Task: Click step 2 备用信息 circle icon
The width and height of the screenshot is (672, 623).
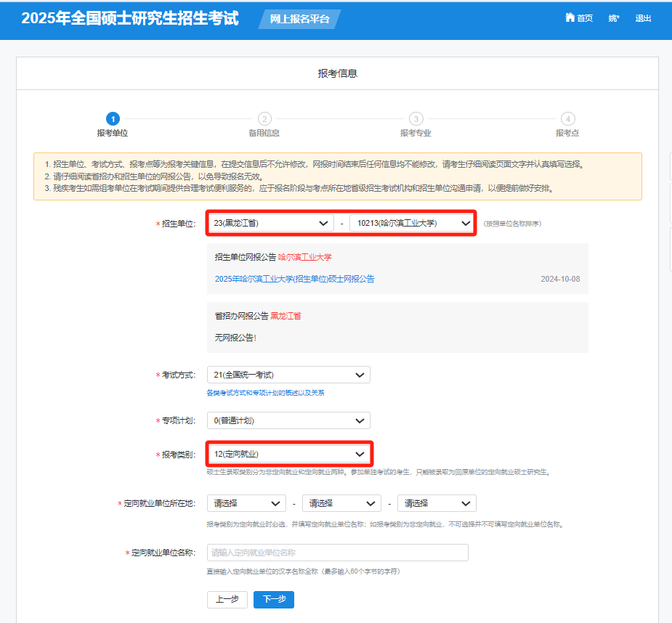Action: click(264, 119)
